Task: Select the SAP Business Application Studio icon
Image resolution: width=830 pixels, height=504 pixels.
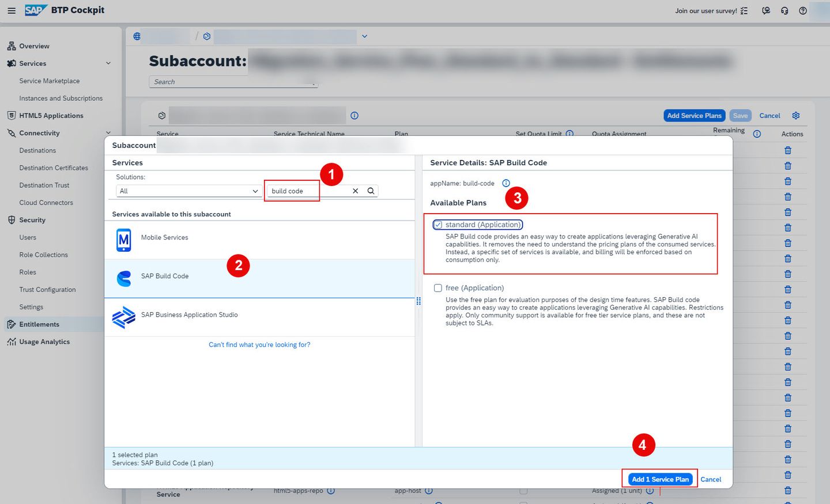Action: pyautogui.click(x=124, y=317)
